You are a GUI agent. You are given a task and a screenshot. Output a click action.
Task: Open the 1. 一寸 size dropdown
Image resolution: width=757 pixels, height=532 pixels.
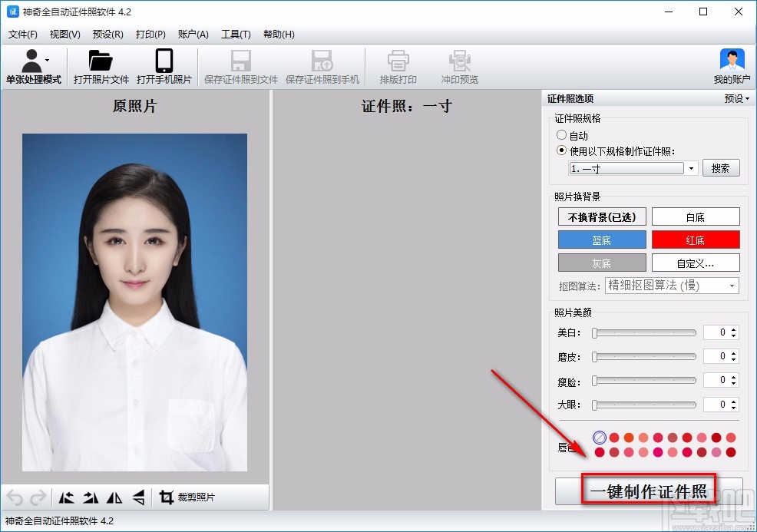pyautogui.click(x=691, y=169)
